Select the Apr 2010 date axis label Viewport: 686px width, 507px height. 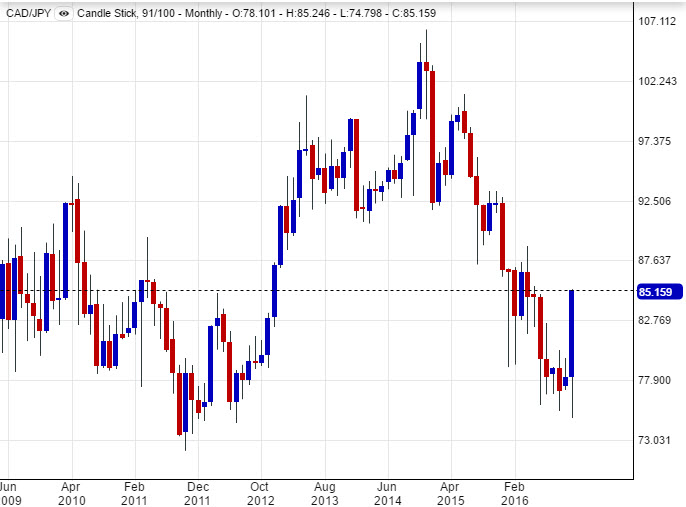click(71, 492)
